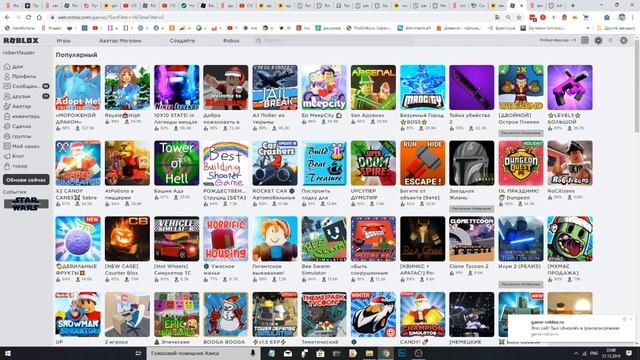Click the Популярный section heading

coord(76,55)
